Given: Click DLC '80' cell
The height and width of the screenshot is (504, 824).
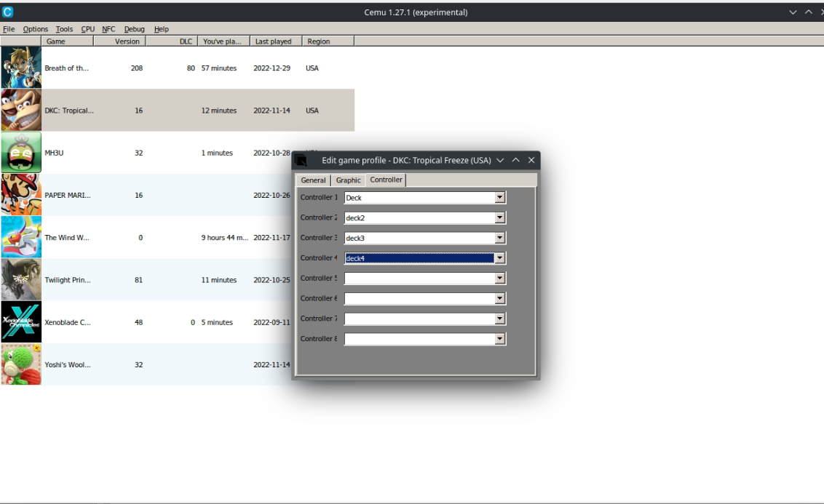Looking at the screenshot, I should pos(191,68).
